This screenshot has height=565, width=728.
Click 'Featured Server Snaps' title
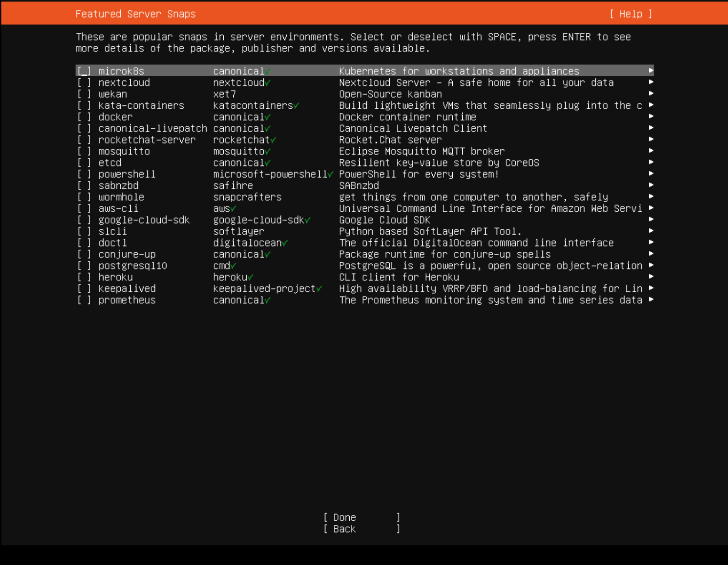135,14
